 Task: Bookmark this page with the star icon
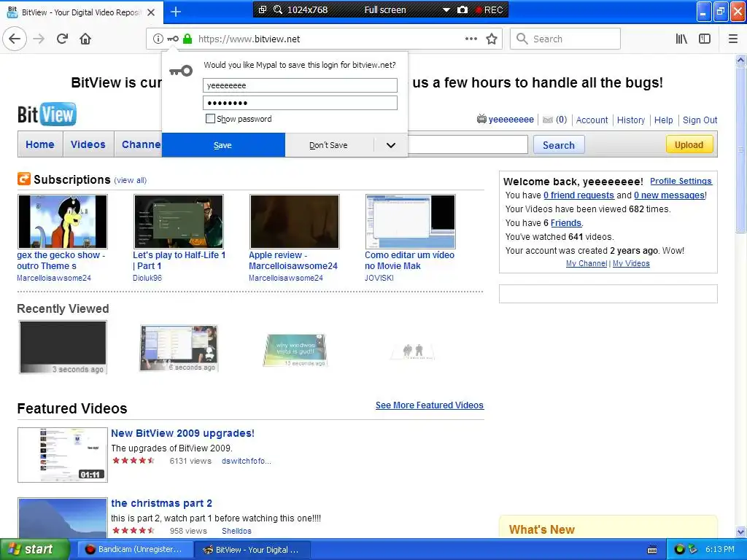[492, 39]
